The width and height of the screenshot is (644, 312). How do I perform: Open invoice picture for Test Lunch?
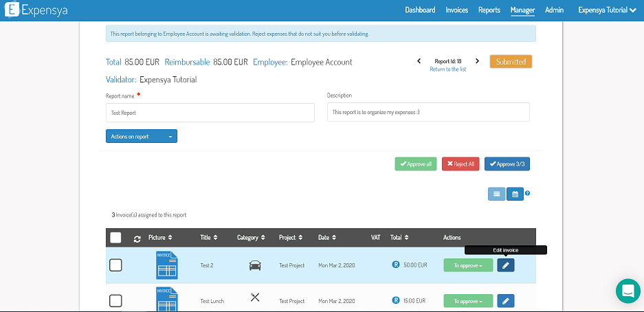tap(167, 299)
